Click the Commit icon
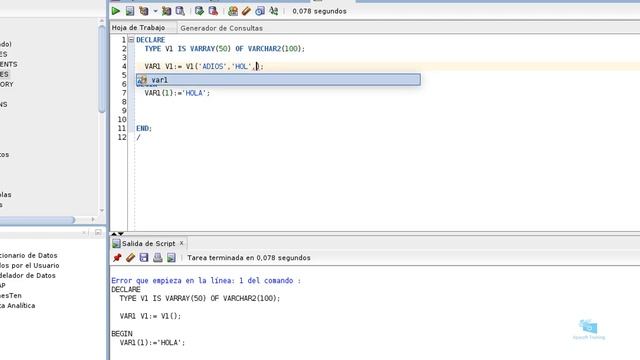640x360 pixels. click(x=199, y=11)
